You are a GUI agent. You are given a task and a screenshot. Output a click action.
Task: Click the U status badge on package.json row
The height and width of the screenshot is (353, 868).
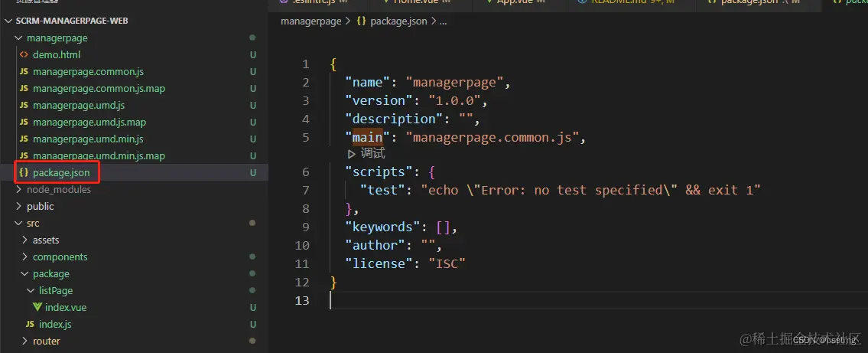(252, 173)
